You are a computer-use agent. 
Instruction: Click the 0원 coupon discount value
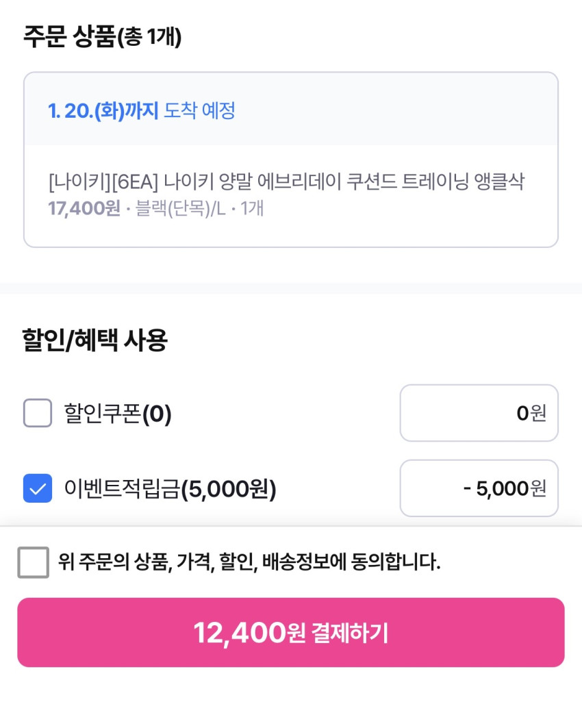pyautogui.click(x=531, y=413)
